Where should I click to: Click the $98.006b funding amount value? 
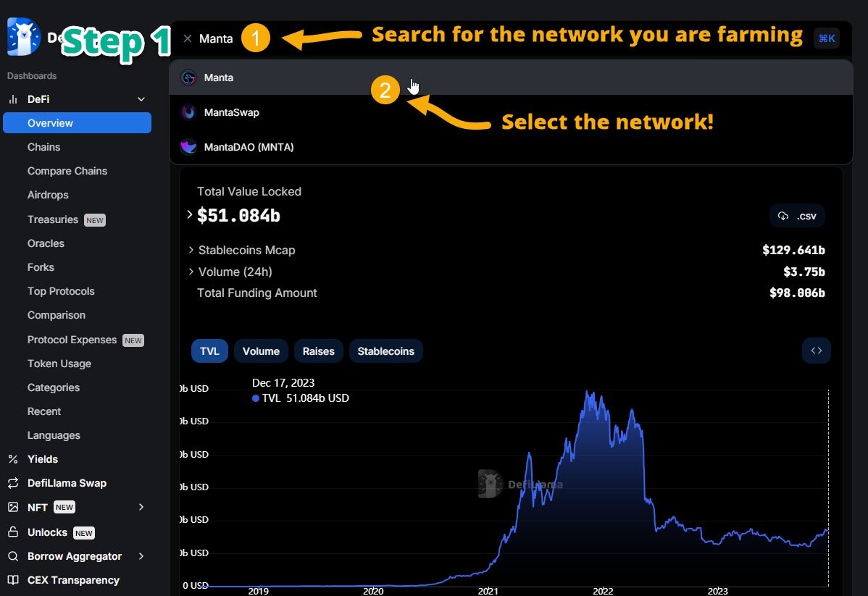coord(797,293)
